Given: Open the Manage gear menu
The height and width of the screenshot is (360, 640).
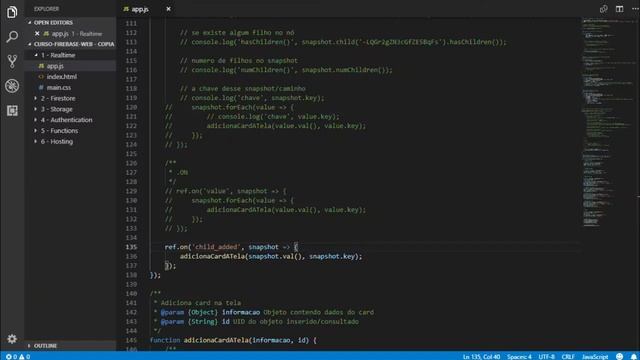Looking at the screenshot, I should [12, 339].
